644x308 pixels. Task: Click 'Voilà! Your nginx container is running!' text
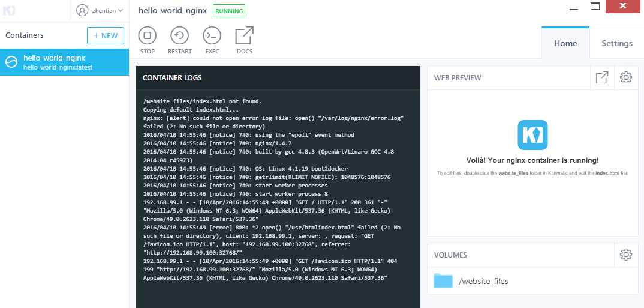point(532,160)
